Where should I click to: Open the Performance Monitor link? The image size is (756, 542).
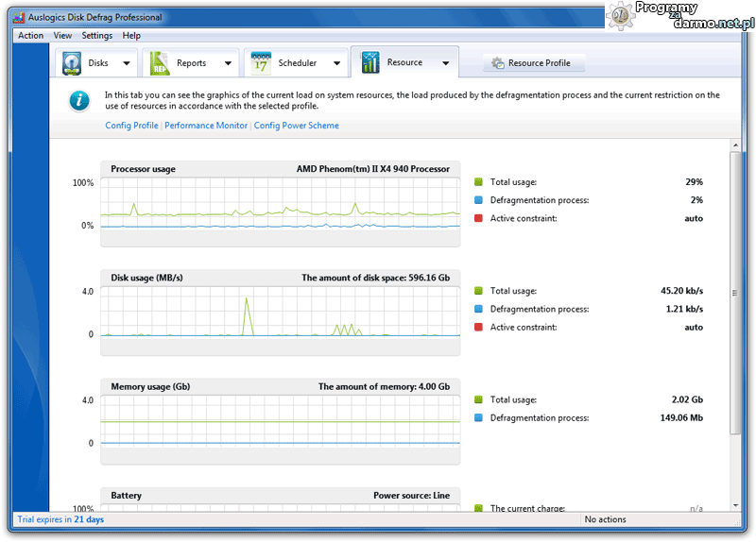click(206, 126)
